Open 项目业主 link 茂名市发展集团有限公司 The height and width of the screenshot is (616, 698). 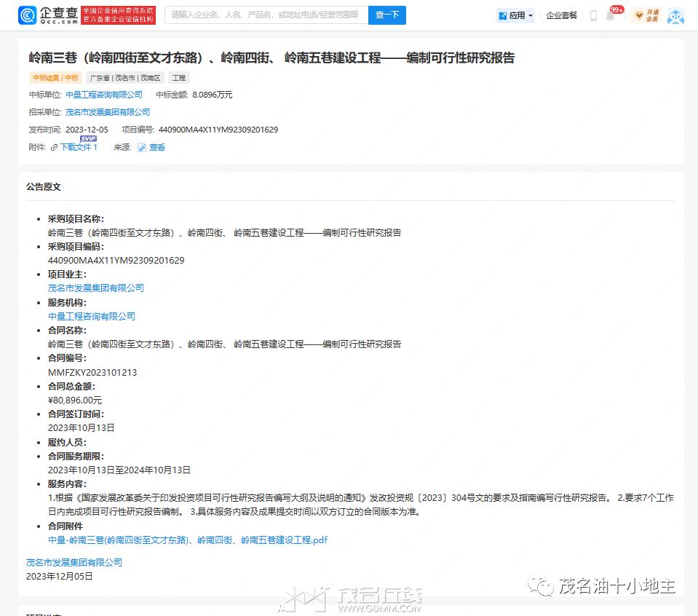click(96, 288)
